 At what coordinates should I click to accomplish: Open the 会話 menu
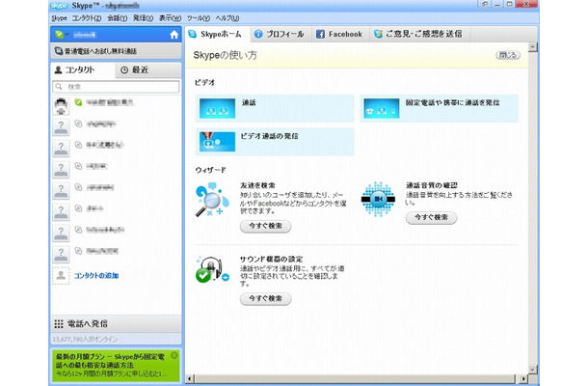point(118,18)
